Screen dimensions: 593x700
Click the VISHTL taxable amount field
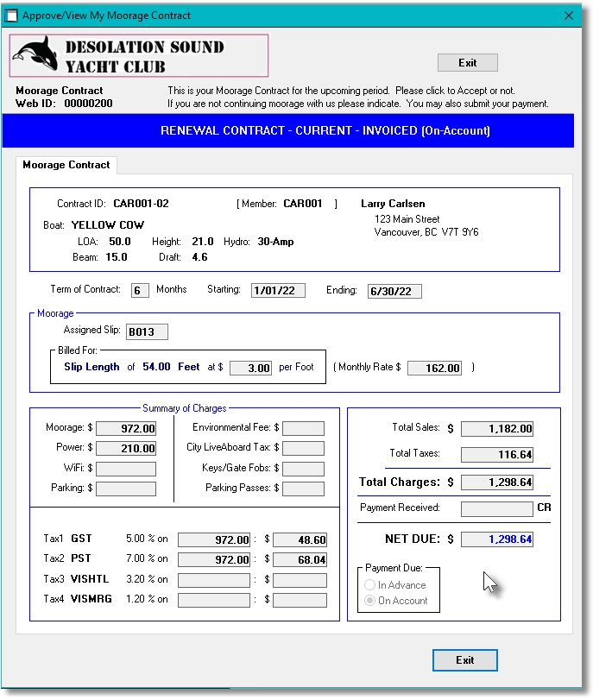[214, 580]
